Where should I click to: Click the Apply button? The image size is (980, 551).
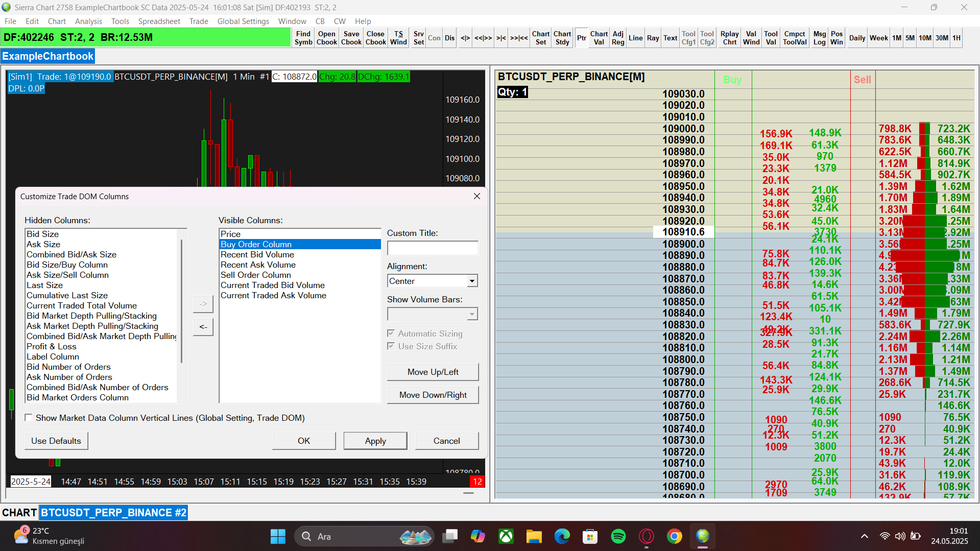pyautogui.click(x=375, y=441)
